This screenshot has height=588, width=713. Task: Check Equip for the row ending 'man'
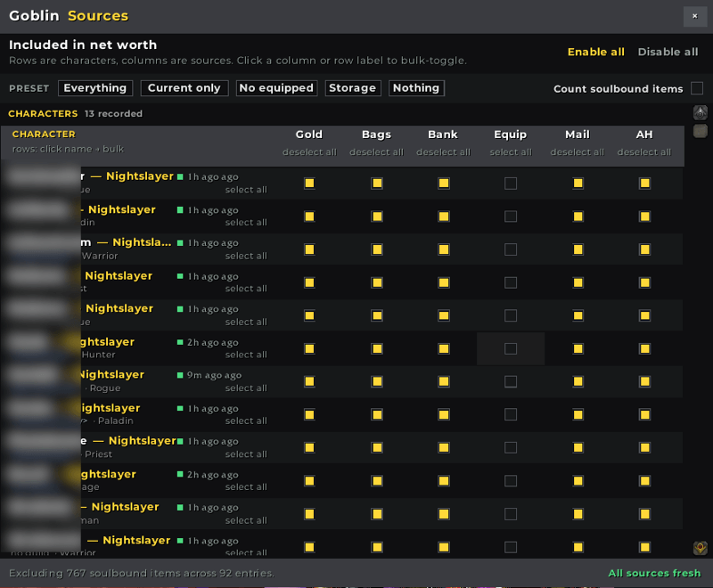tap(511, 514)
